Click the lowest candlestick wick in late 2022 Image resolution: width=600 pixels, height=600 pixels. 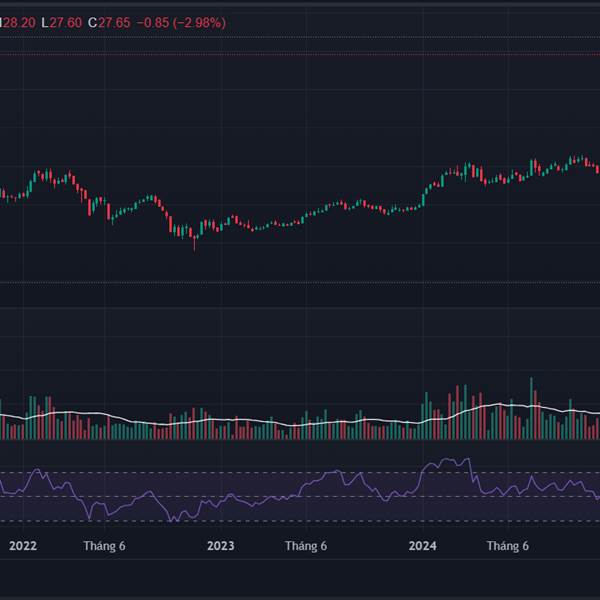pos(194,245)
